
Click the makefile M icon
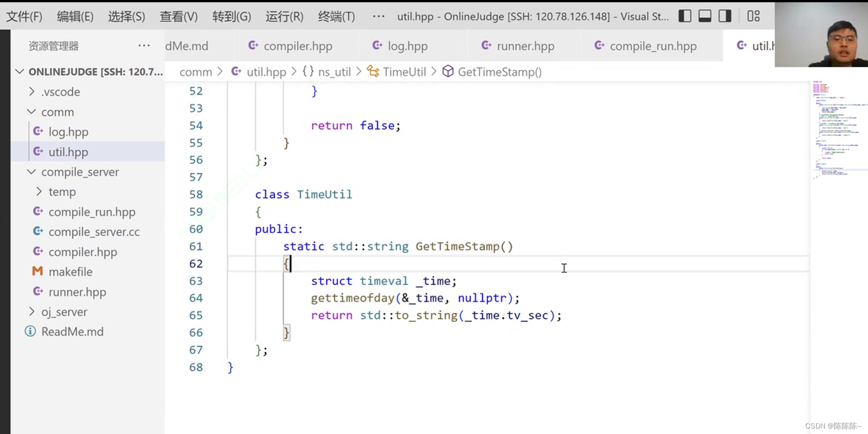tap(38, 271)
